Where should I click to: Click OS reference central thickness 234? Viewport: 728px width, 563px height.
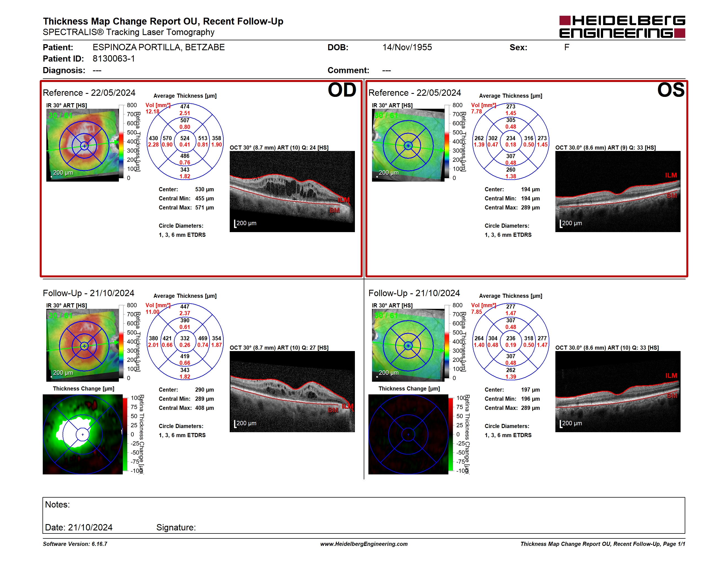[511, 138]
